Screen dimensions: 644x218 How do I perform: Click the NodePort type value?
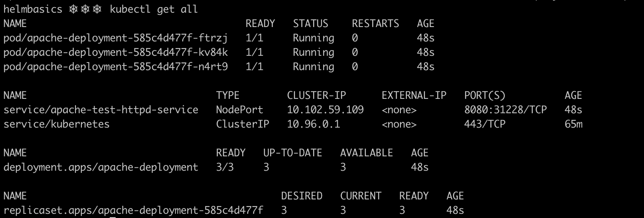pyautogui.click(x=240, y=110)
